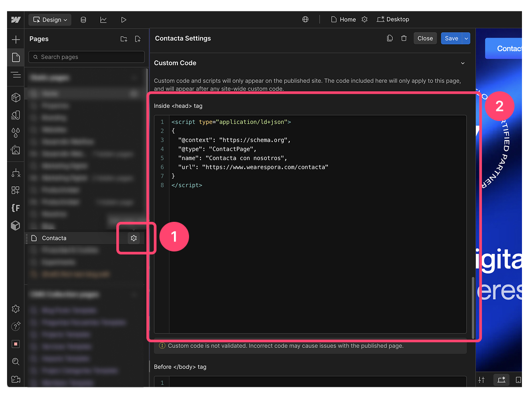Screen dimensions: 532x399
Task: Click the red record square icon
Action: [x=16, y=344]
